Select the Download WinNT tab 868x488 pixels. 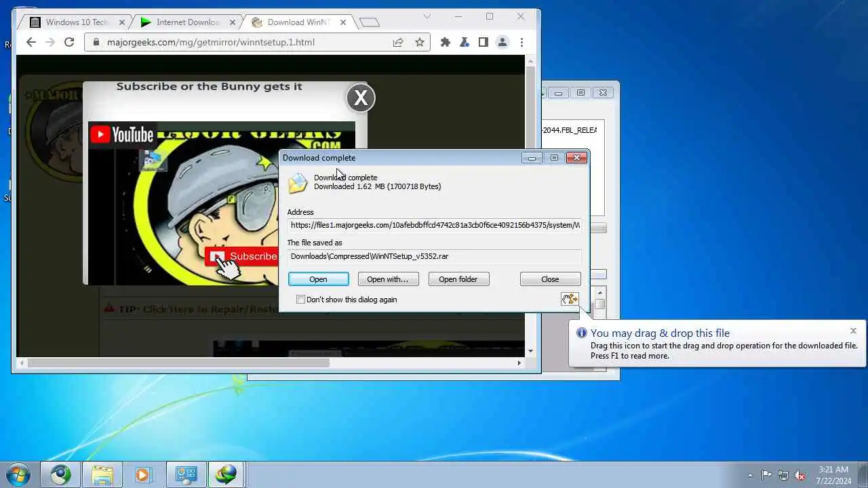pos(298,22)
